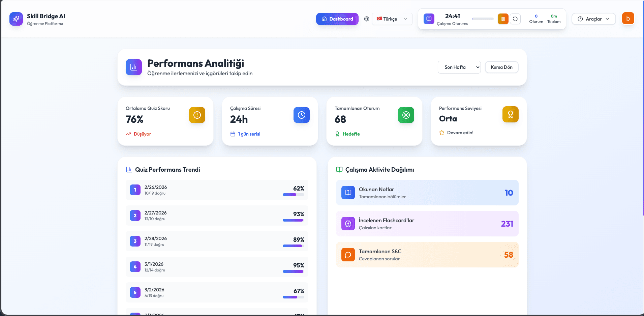
Task: Open the Son Hafta period selector
Action: click(x=459, y=67)
